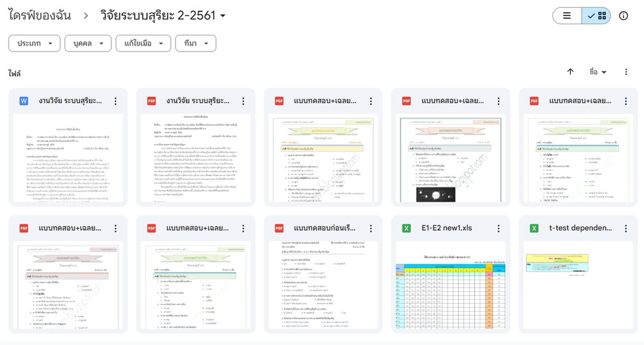Image resolution: width=644 pixels, height=345 pixels.
Task: Open the แก้ไขเมื่อ filter chip
Action: 144,44
